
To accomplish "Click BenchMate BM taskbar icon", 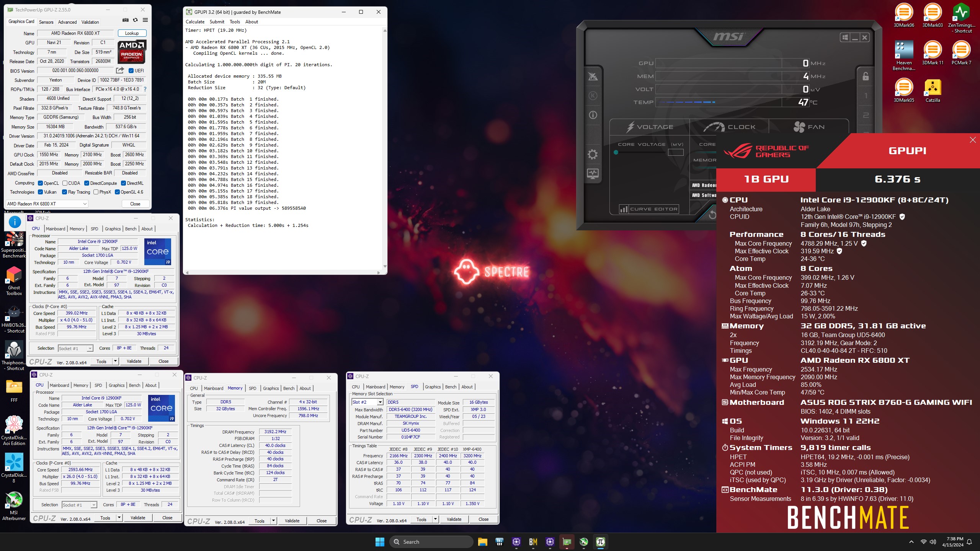I will coord(533,542).
